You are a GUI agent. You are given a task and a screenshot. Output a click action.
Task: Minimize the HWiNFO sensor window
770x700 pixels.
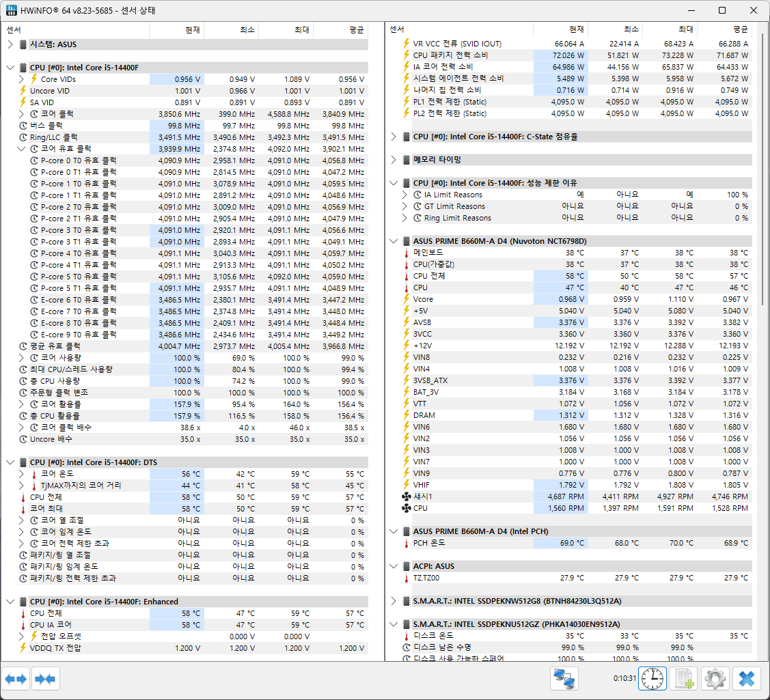click(691, 10)
